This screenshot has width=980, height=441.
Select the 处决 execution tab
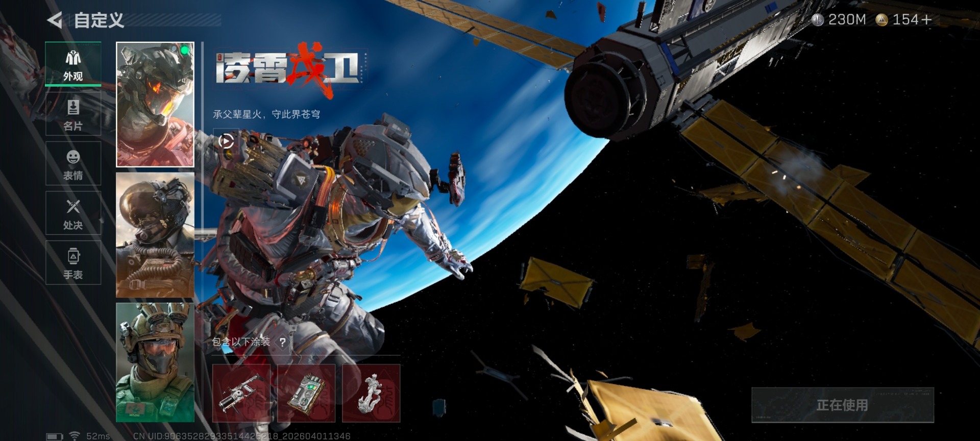(73, 213)
